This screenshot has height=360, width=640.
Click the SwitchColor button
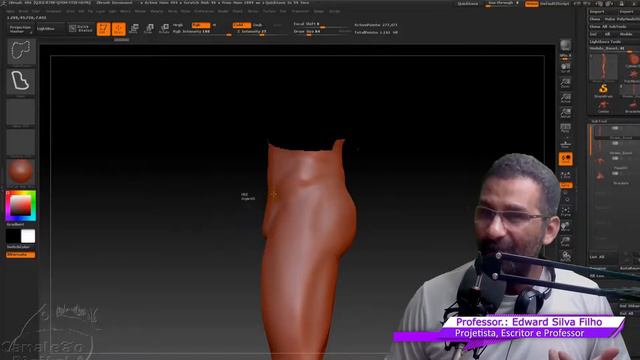pyautogui.click(x=18, y=247)
